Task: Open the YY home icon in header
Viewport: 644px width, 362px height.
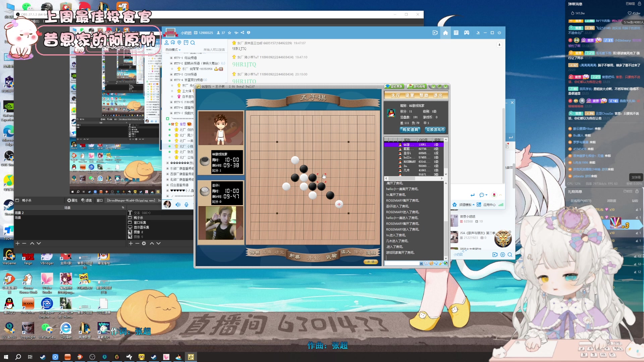Action: point(445,33)
